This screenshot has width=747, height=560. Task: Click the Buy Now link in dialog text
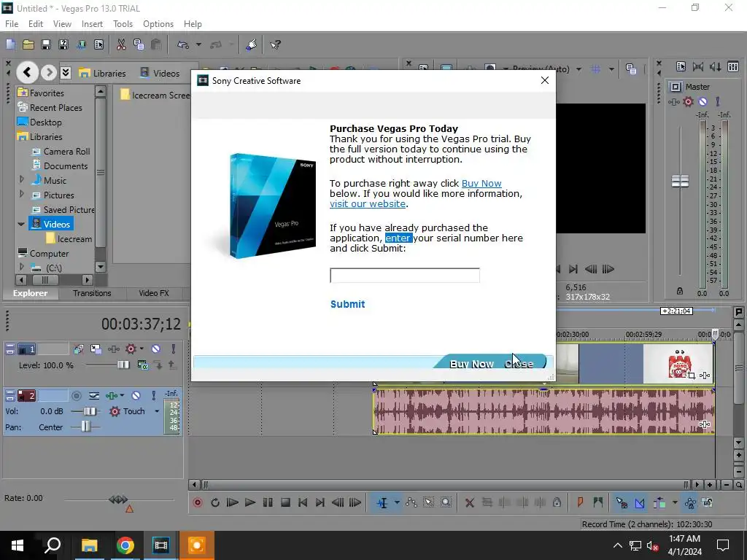pos(481,183)
